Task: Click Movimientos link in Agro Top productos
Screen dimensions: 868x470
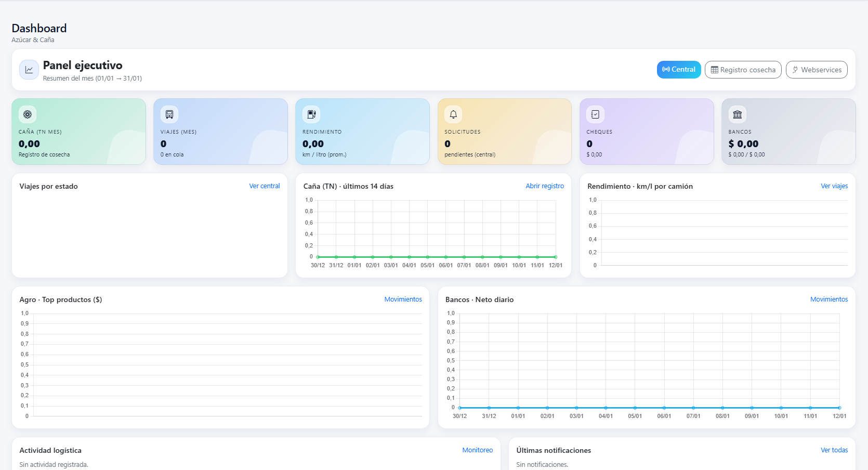Action: pyautogui.click(x=403, y=299)
